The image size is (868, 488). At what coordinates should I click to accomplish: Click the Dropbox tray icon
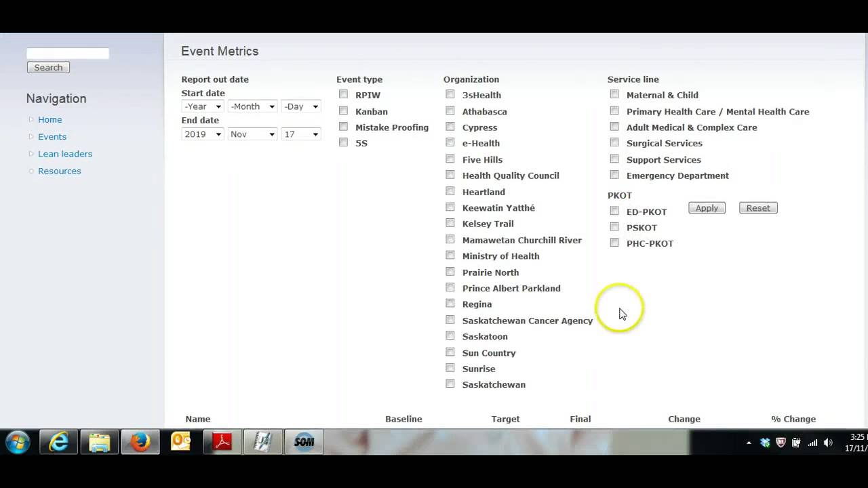(765, 443)
